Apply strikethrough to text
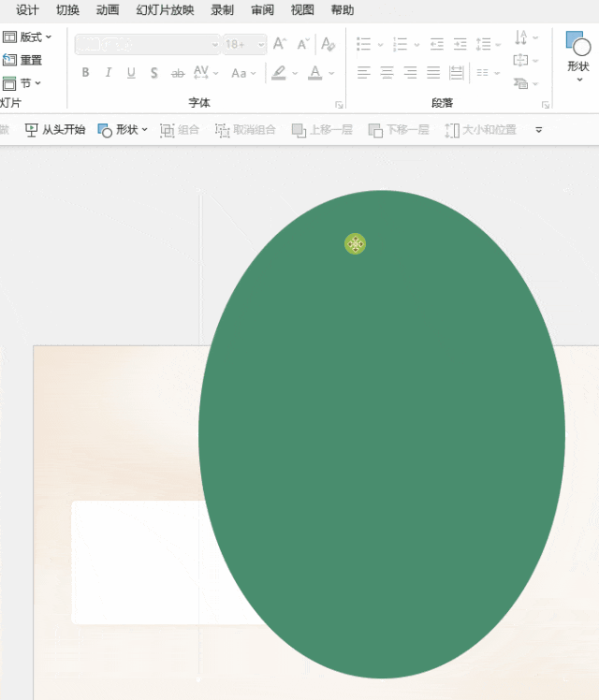The image size is (599, 700). (177, 73)
